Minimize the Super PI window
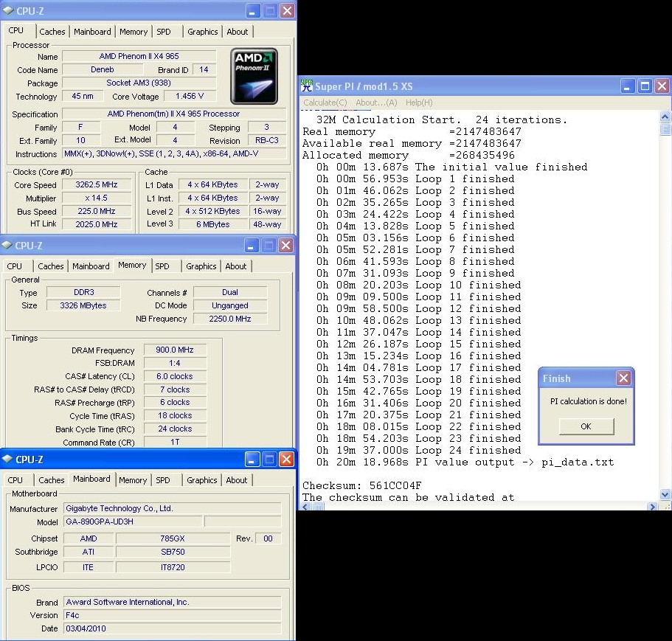The image size is (672, 641). tap(627, 86)
